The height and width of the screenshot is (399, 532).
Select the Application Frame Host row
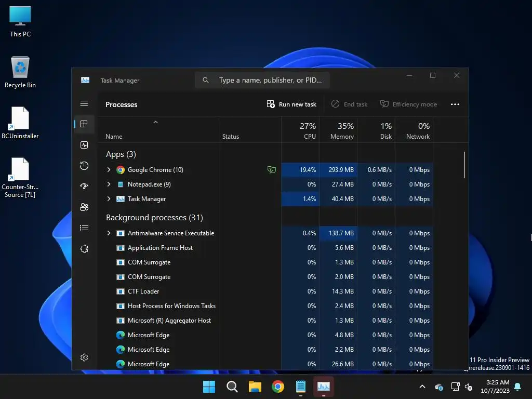265,248
